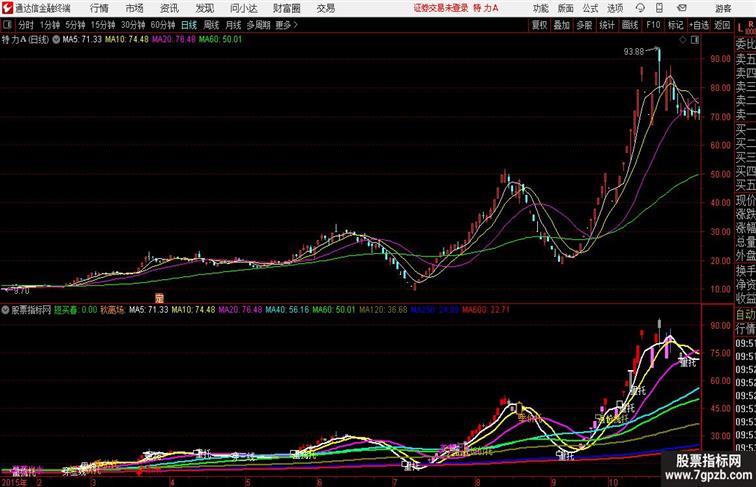Switch to 15分钟 period
Screen dimensions: 756x487
(x=103, y=25)
